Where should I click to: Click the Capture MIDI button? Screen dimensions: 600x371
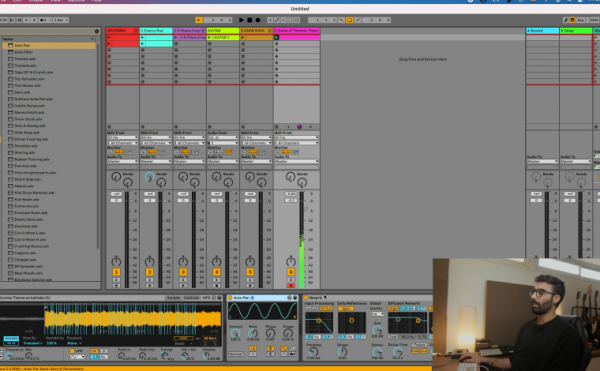[x=290, y=20]
